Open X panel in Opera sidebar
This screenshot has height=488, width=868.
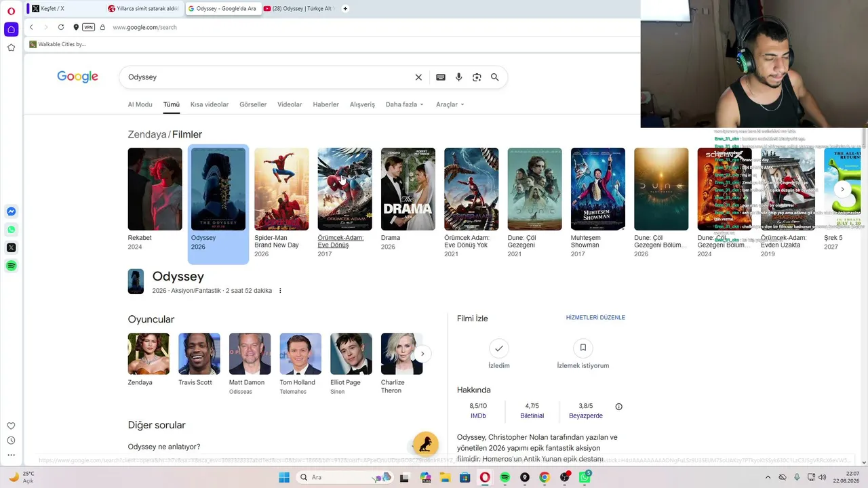coord(11,248)
